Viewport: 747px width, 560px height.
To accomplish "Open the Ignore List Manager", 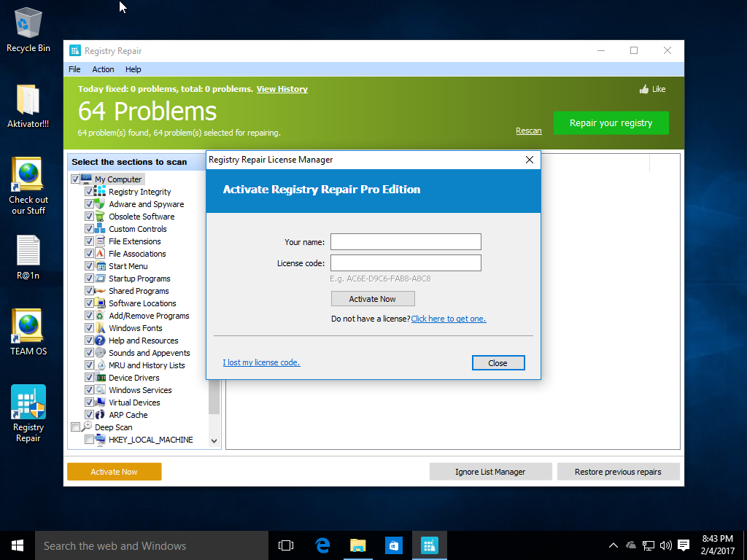I will tap(490, 472).
